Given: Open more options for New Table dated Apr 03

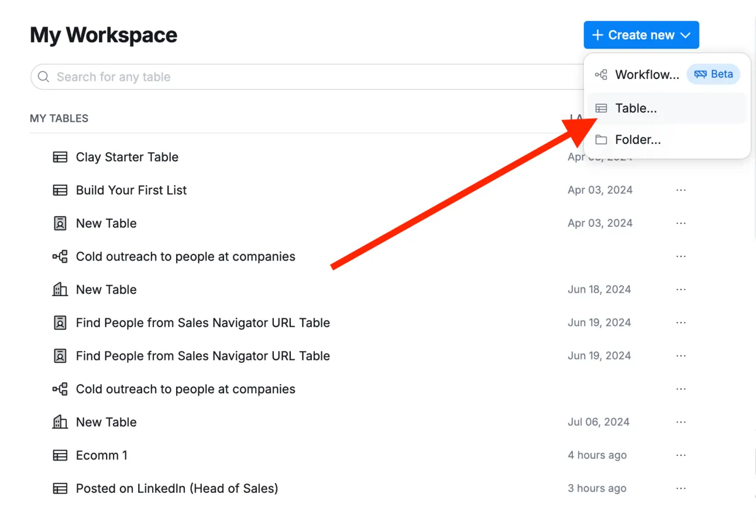Looking at the screenshot, I should [x=681, y=223].
